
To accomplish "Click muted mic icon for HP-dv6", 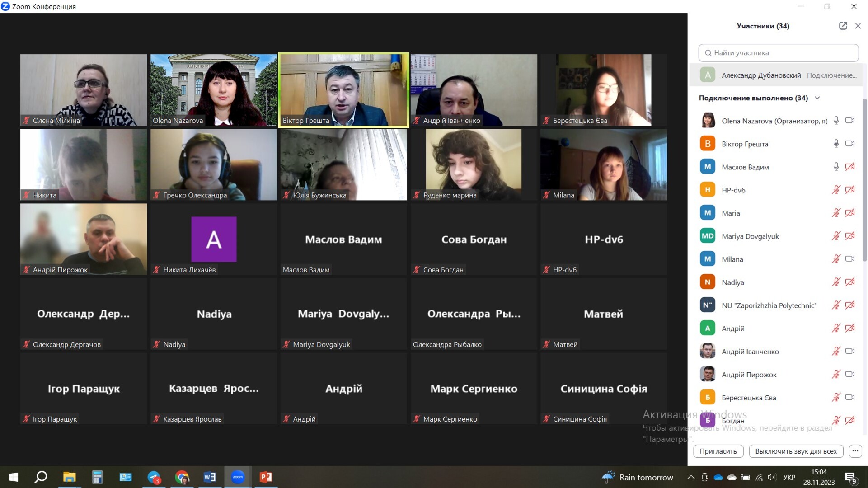I will [x=836, y=190].
